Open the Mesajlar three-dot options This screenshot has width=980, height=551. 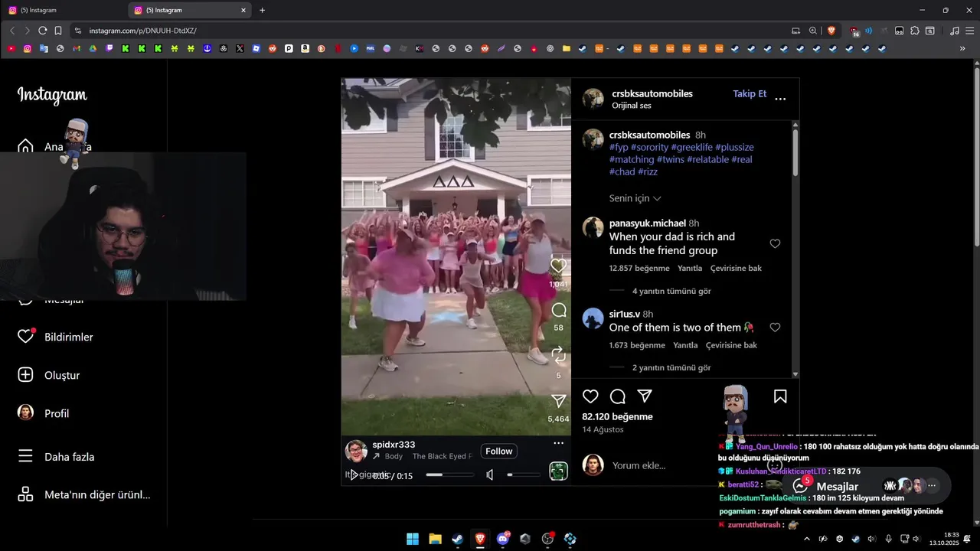pos(932,485)
